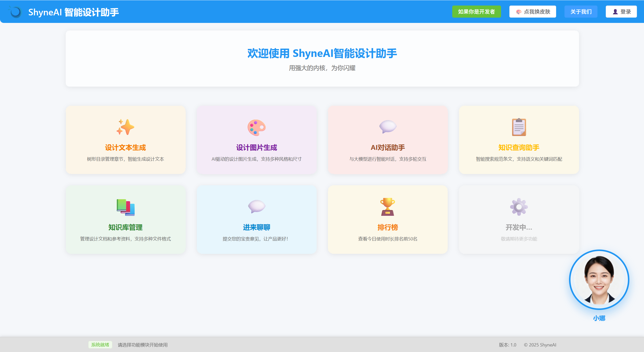This screenshot has width=644, height=352.
Task: Click the 系统就绪 status indicator
Action: [100, 345]
